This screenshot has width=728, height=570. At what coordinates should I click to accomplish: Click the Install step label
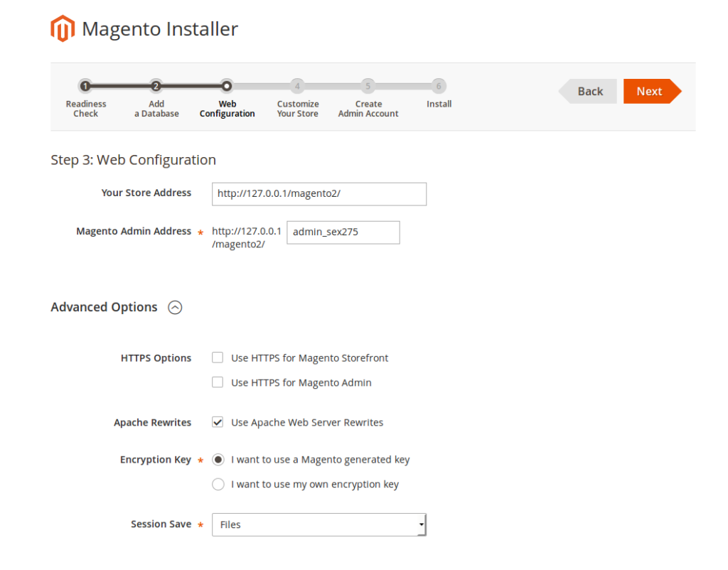(x=439, y=104)
